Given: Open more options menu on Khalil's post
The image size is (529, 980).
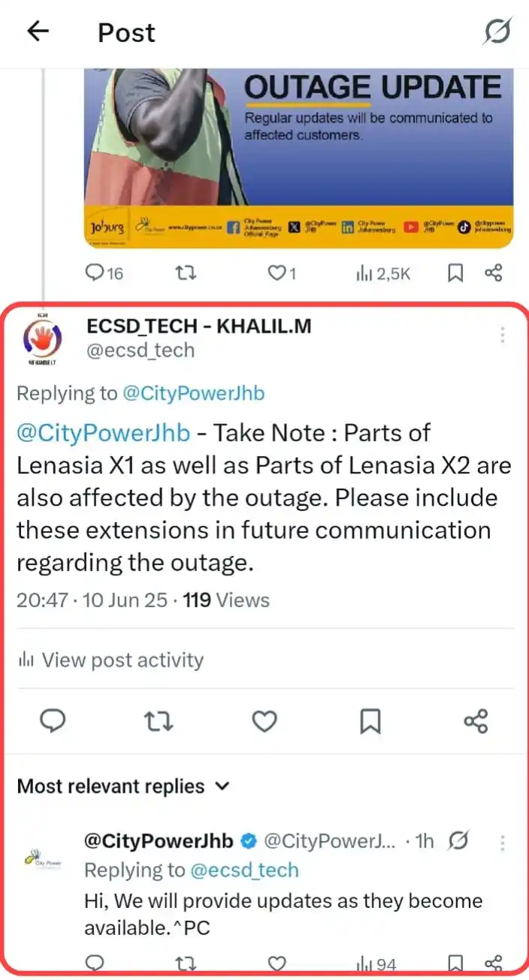Looking at the screenshot, I should click(502, 334).
